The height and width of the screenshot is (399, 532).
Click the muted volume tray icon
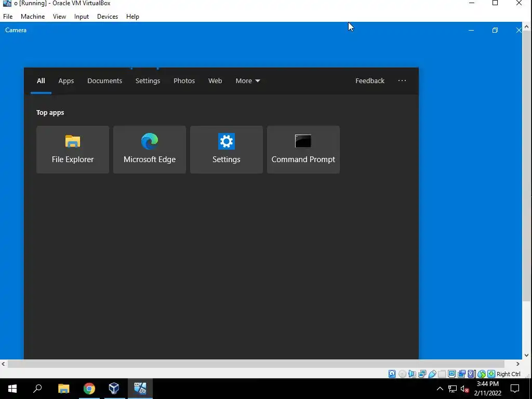(465, 389)
